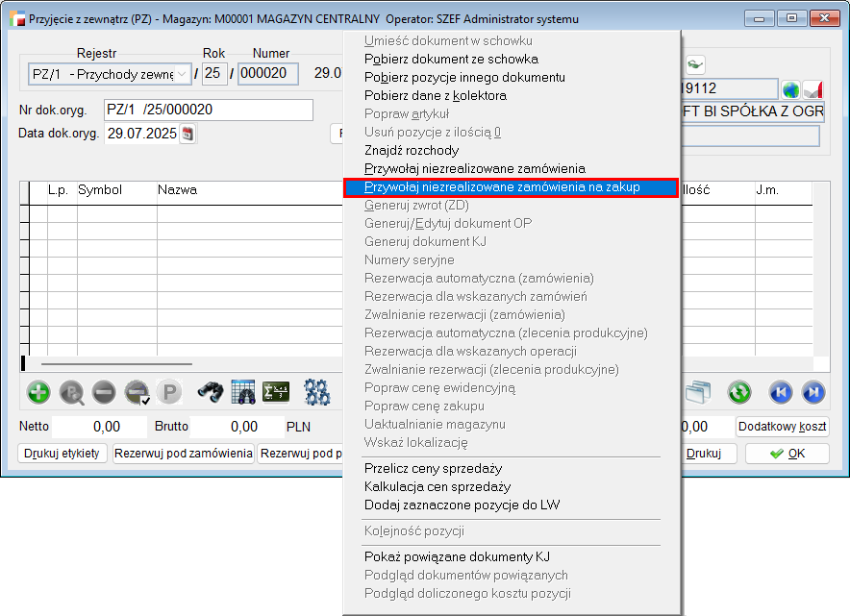The width and height of the screenshot is (850, 616).
Task: Click the 'Drukuj etykiety' button
Action: click(62, 454)
